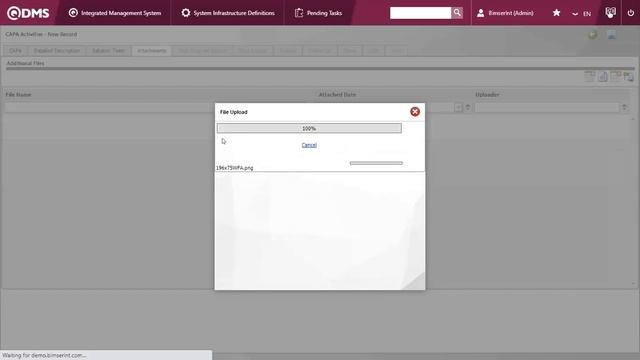The width and height of the screenshot is (640, 360).
Task: Sort by the Uploader column header
Action: click(487, 95)
